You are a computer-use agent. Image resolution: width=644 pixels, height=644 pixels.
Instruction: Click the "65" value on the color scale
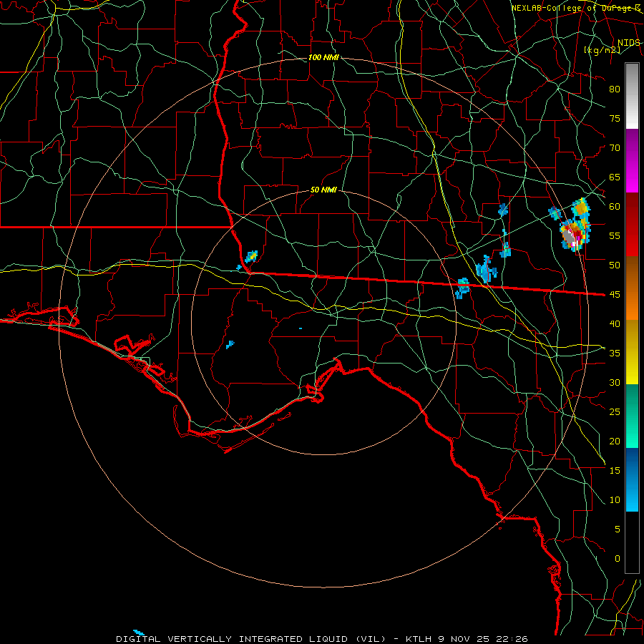pyautogui.click(x=615, y=177)
